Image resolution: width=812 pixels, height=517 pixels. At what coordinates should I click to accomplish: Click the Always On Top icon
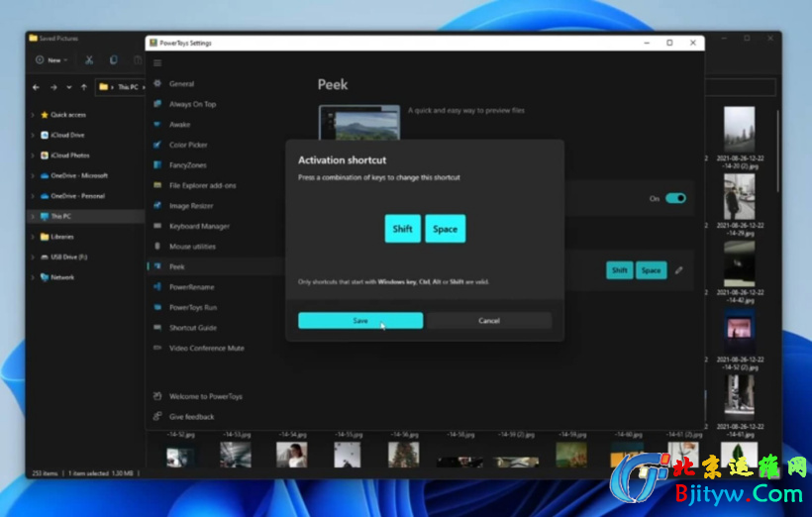point(157,104)
